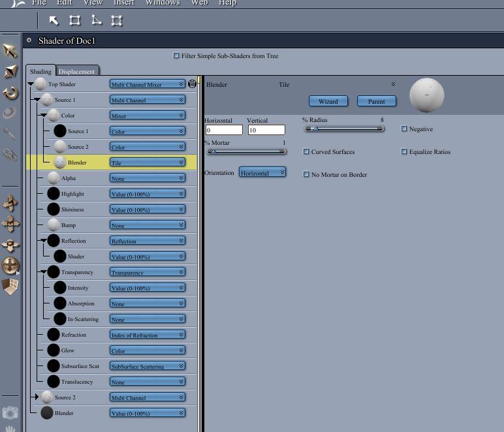
Task: Click the greyed sphere tool in sidebar
Action: pyautogui.click(x=10, y=113)
